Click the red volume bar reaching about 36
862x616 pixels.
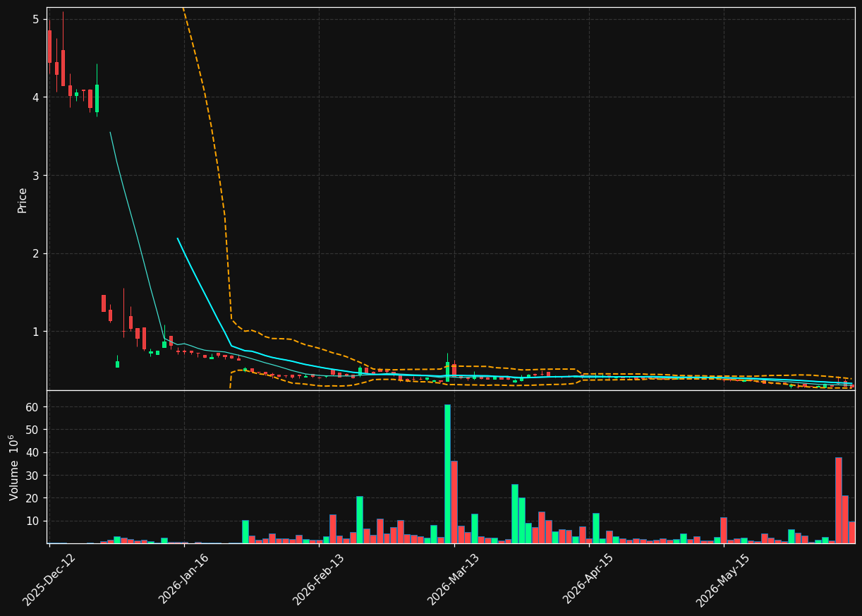coord(454,502)
